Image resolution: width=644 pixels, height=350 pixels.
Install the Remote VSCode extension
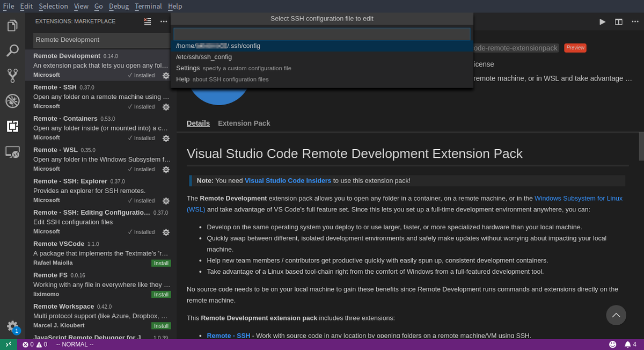(x=161, y=263)
